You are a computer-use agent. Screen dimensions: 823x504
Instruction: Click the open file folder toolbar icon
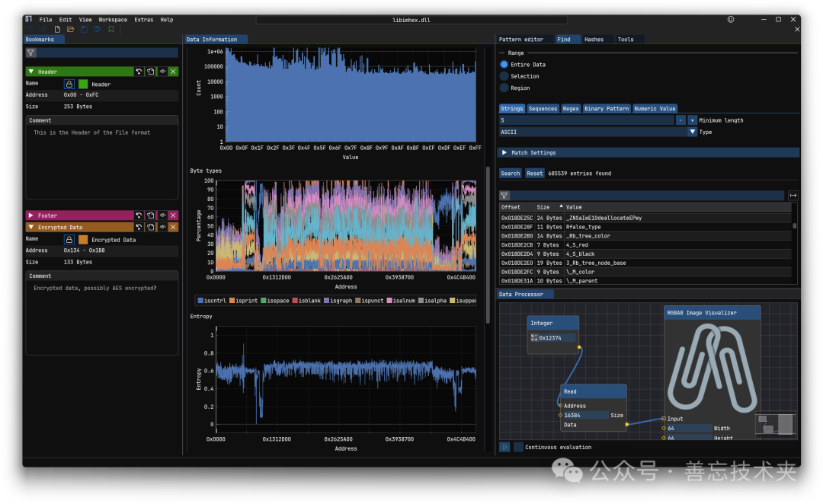(70, 29)
